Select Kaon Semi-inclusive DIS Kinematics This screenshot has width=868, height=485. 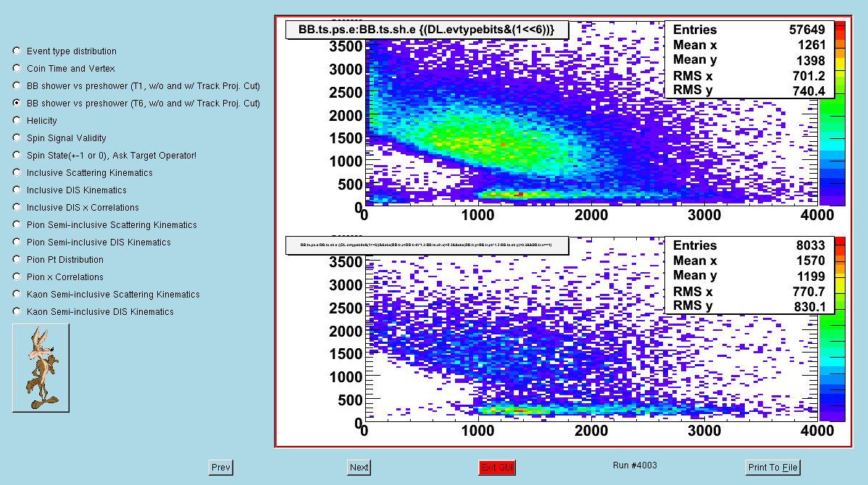click(17, 311)
